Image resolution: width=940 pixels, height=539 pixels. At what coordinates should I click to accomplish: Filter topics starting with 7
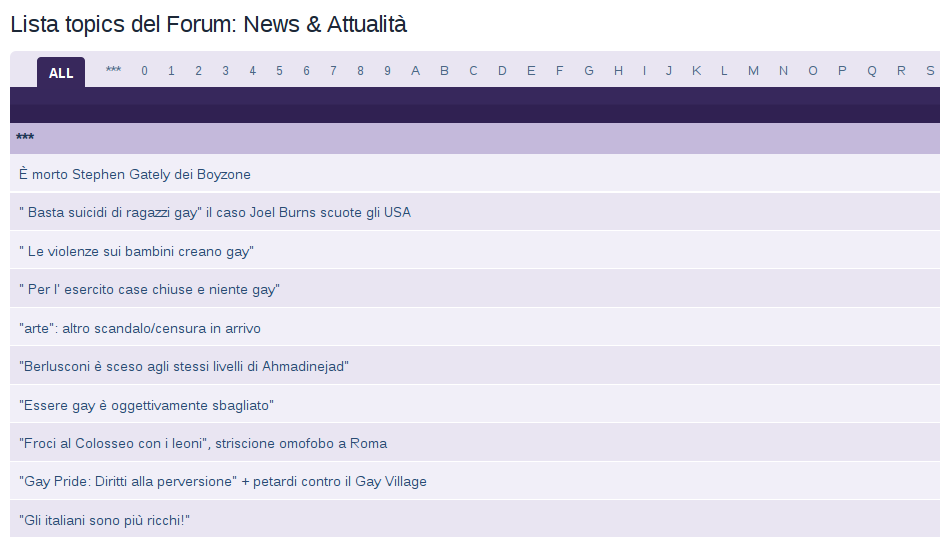pos(333,71)
